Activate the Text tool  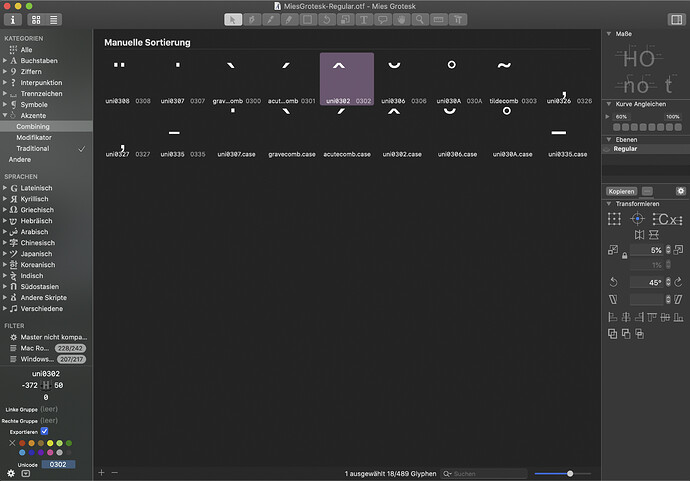pyautogui.click(x=364, y=19)
